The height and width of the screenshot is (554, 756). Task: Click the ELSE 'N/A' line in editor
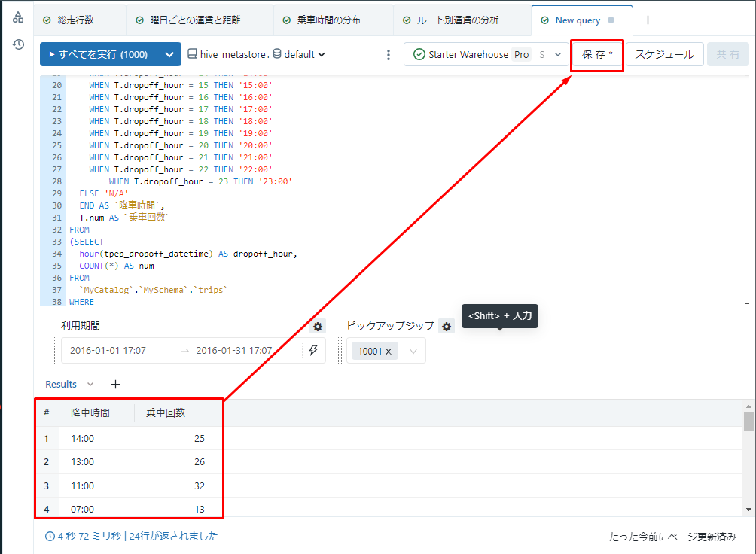coord(104,193)
